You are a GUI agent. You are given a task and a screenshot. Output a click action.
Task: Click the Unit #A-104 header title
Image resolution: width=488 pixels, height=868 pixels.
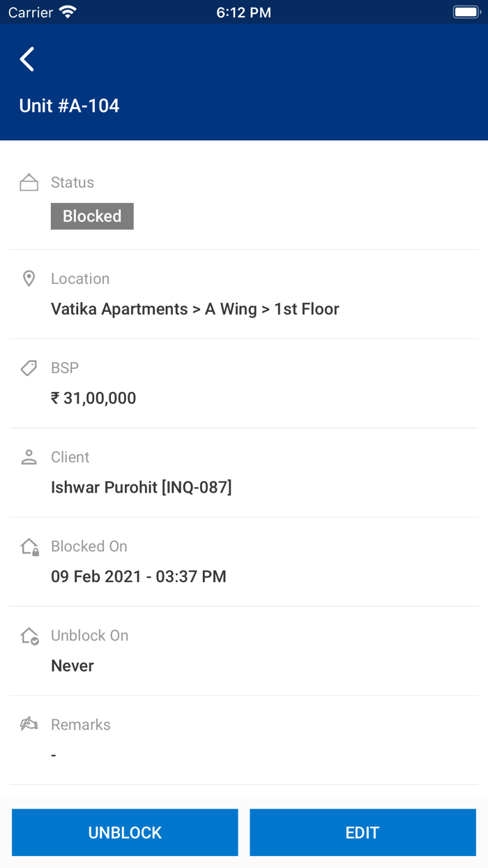click(70, 105)
